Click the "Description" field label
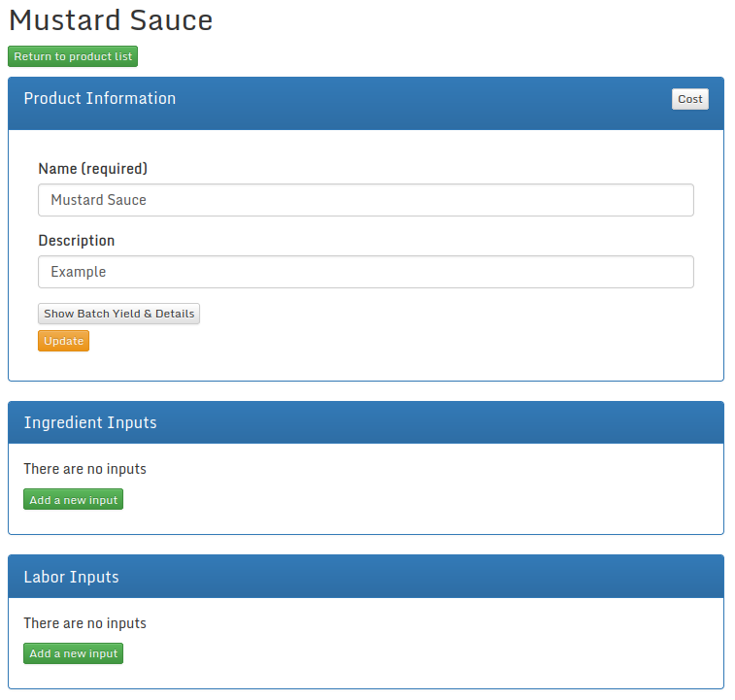The width and height of the screenshot is (735, 700). tap(76, 241)
